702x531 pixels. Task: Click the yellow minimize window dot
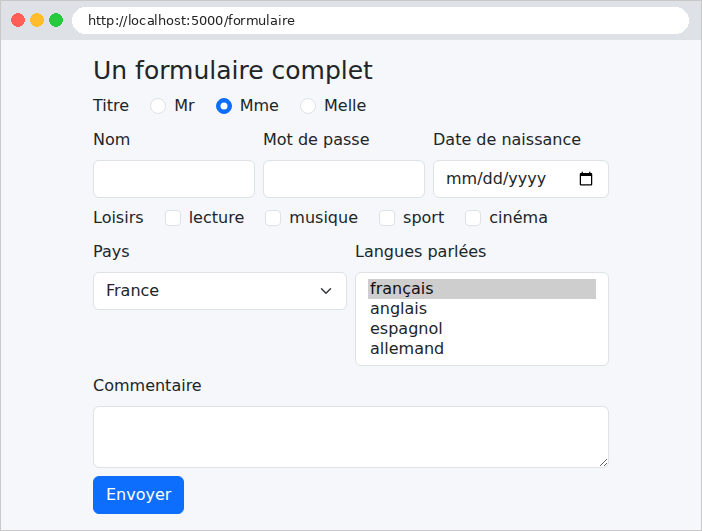point(37,20)
